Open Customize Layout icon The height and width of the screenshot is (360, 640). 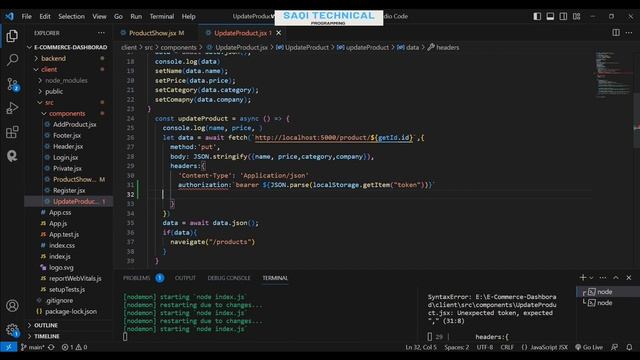coord(576,16)
